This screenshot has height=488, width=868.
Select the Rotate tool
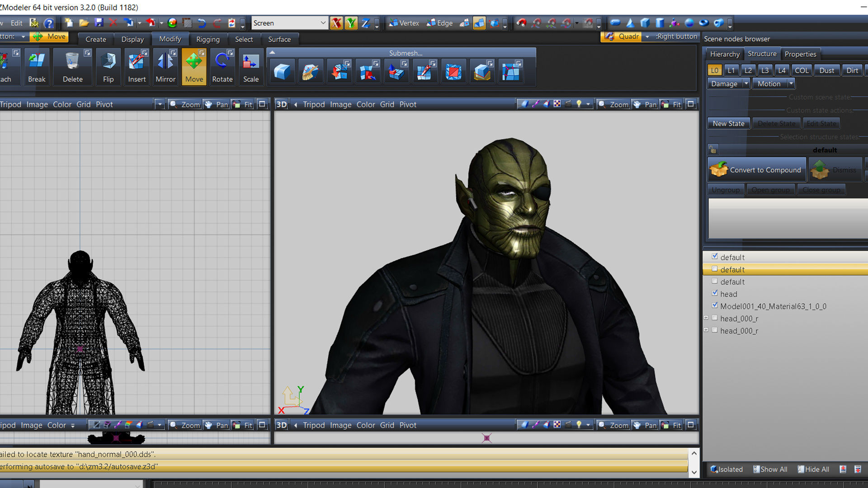(222, 67)
